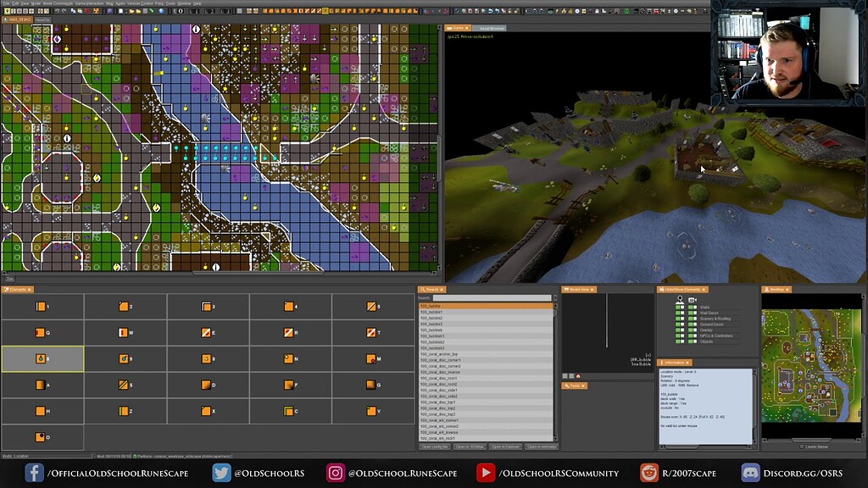
Task: Click the eye icon in Hide/Show Elements panel
Action: point(680,299)
